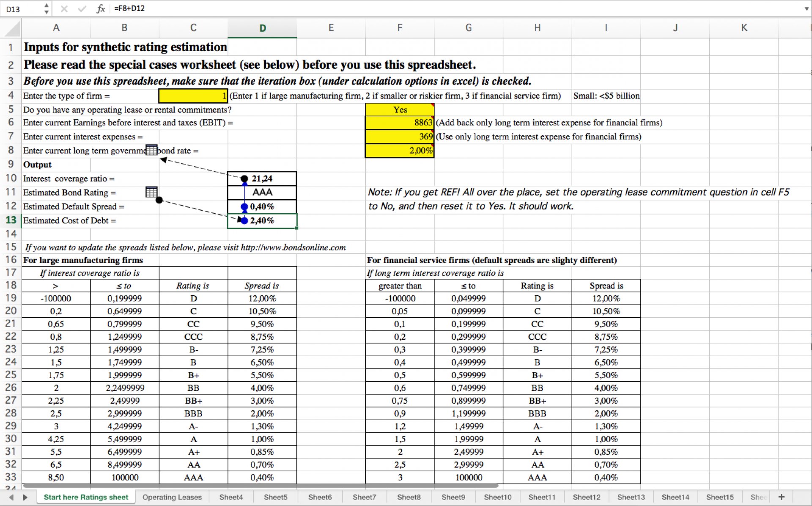Click the Name Box stepper arrows
This screenshot has height=506, width=812.
46,8
